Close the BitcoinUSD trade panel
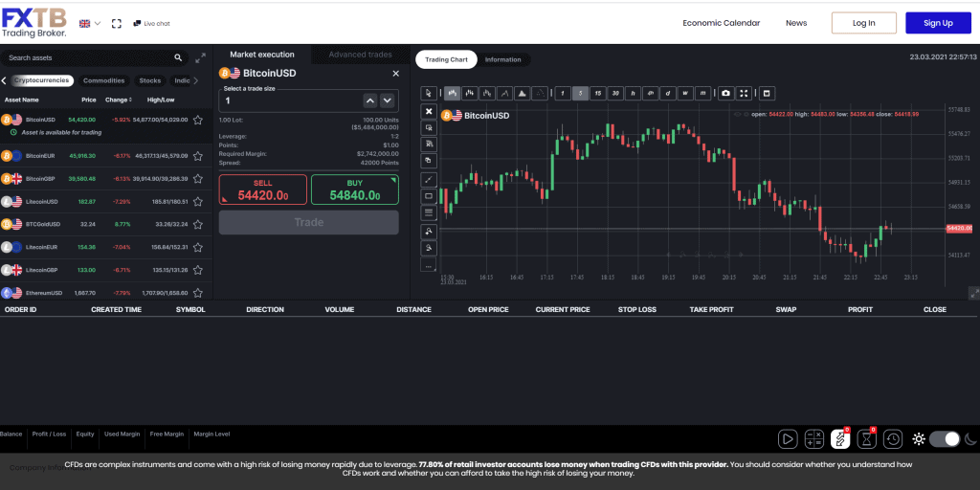The height and width of the screenshot is (490, 980). tap(395, 73)
